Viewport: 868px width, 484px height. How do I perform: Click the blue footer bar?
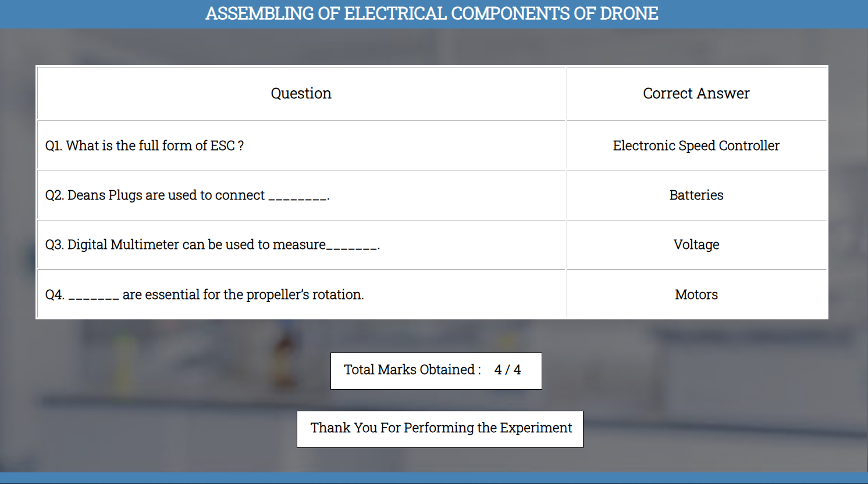click(x=434, y=478)
